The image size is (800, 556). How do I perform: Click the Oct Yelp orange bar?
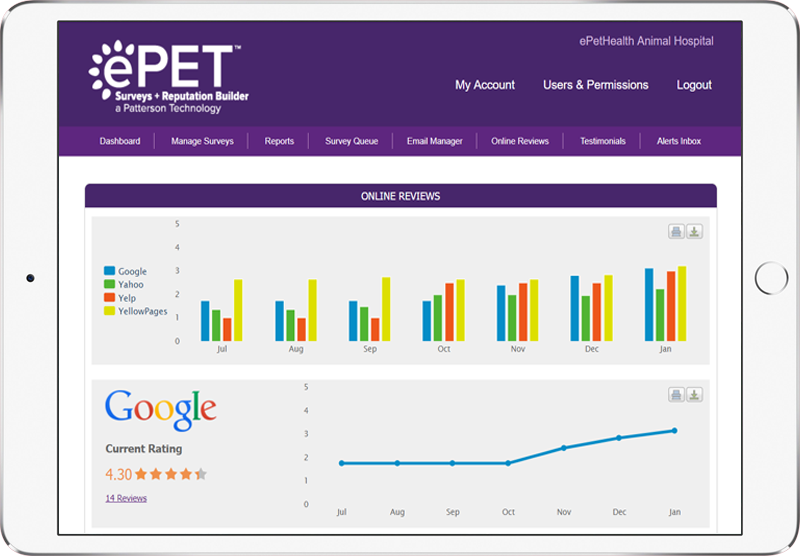click(449, 312)
